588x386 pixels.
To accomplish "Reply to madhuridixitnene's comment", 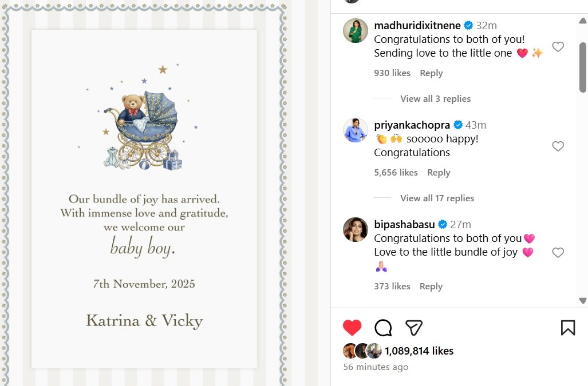I will pyautogui.click(x=431, y=73).
